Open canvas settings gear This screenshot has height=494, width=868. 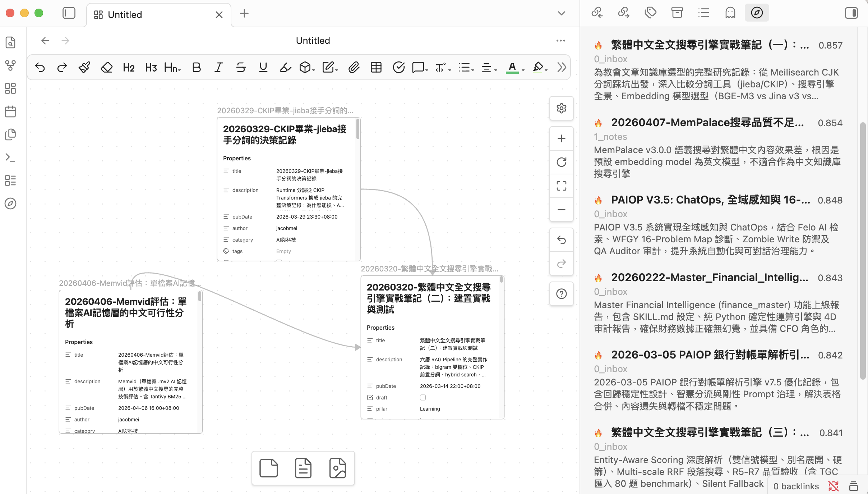coord(562,108)
